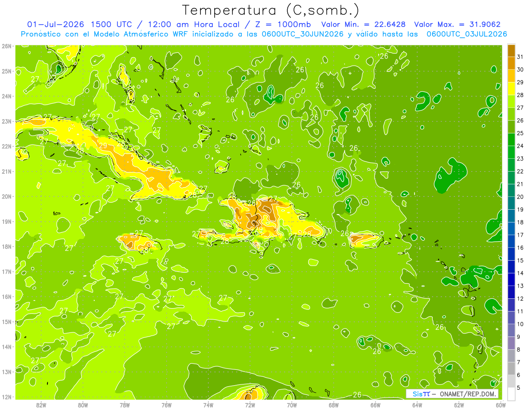Click the 64W longitude axis label
This screenshot has height=411, width=532.
(417, 405)
